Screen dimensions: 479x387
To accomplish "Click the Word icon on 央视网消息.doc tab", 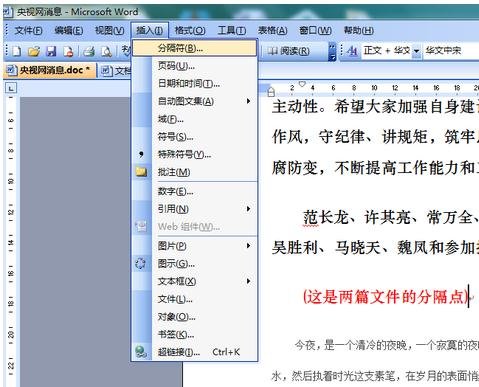I will pos(11,70).
